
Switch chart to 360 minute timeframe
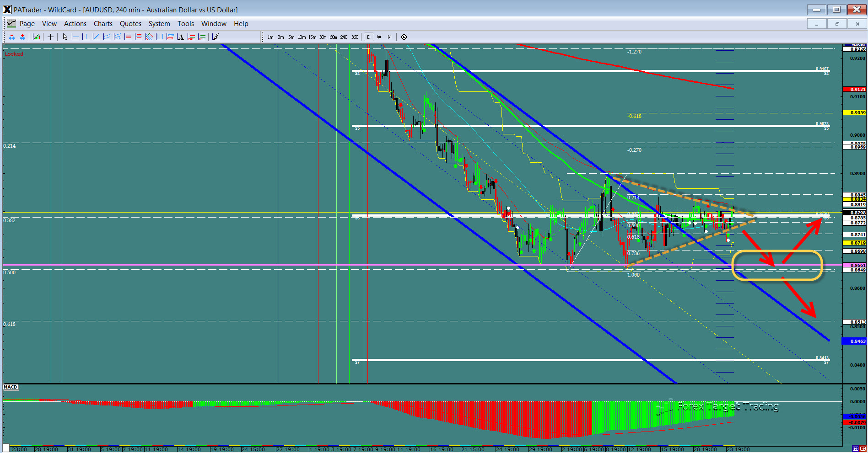tap(355, 37)
